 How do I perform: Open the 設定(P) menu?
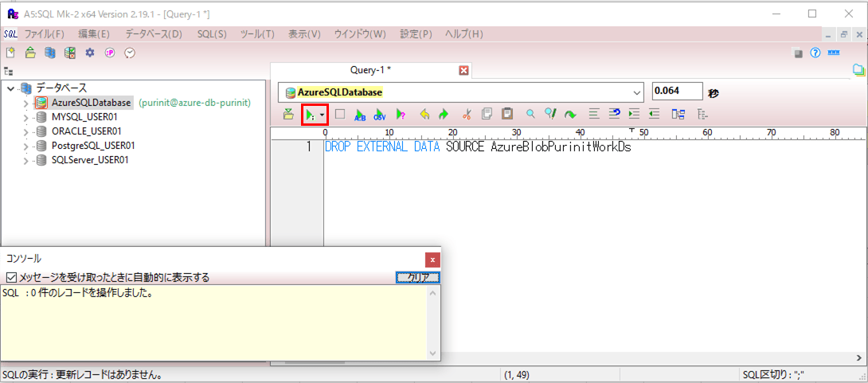click(416, 33)
